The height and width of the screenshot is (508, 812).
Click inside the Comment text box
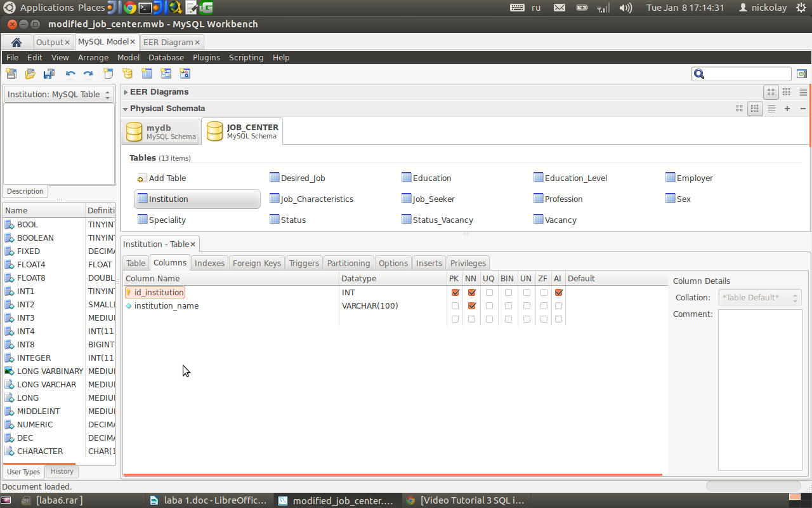click(x=760, y=387)
